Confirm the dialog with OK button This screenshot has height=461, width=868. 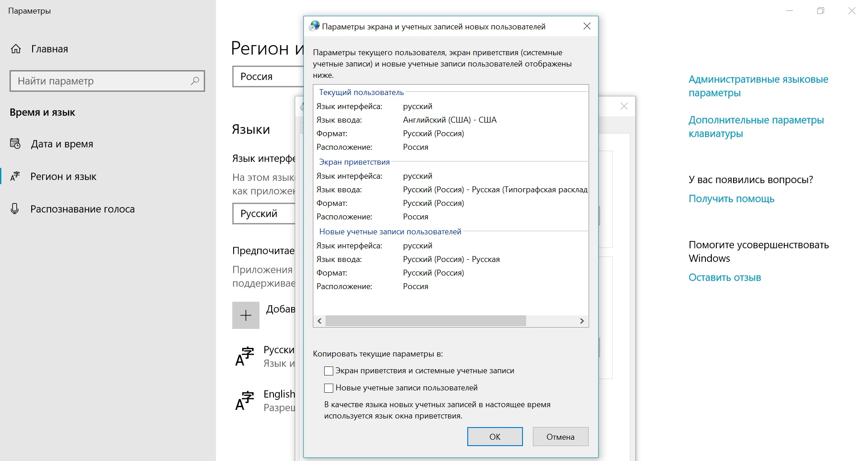pyautogui.click(x=495, y=437)
